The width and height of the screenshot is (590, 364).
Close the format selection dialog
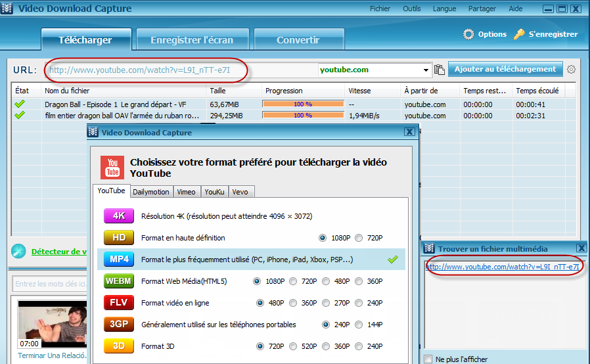tap(409, 132)
